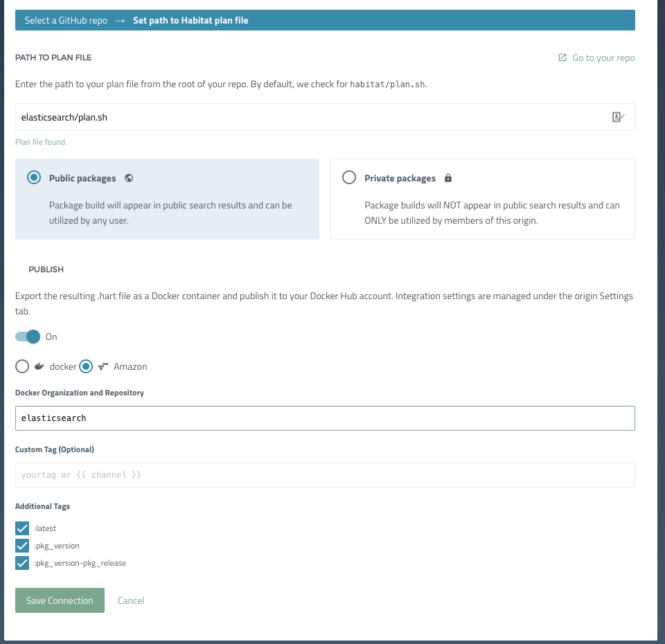
Task: Click the green check inside the plan path field
Action: (618, 116)
